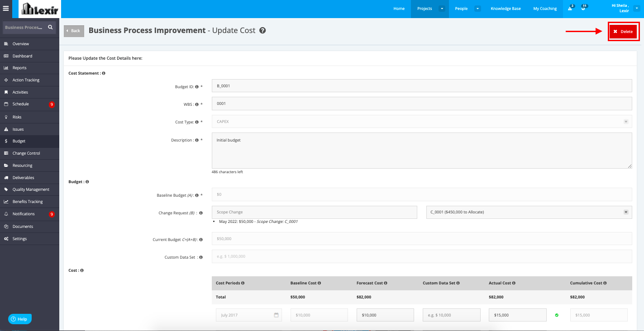Click the green check icon in July 2017 row
Screen dimensions: 644x331
pos(557,315)
